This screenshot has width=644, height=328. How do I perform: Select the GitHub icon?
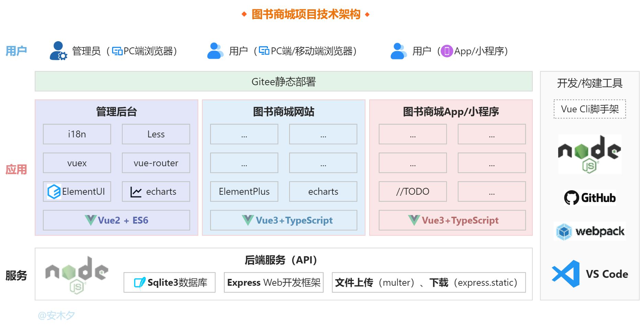(571, 197)
